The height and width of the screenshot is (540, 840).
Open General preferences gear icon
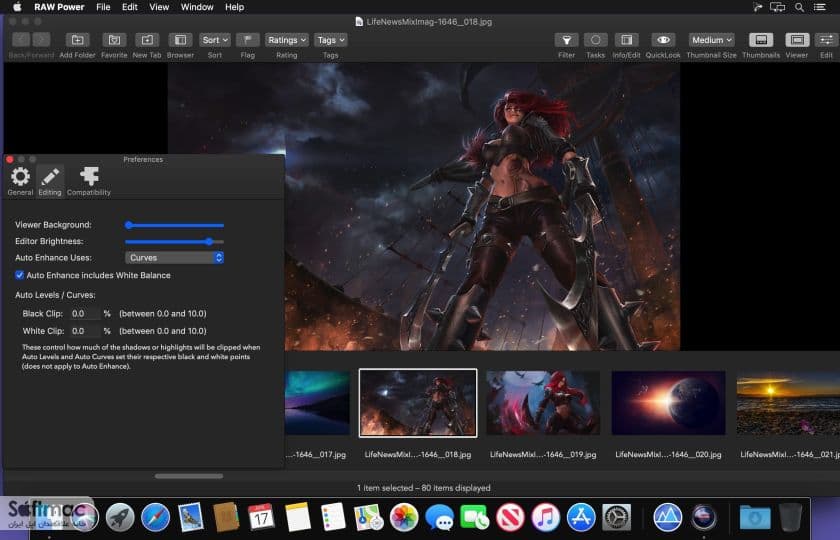tap(20, 181)
